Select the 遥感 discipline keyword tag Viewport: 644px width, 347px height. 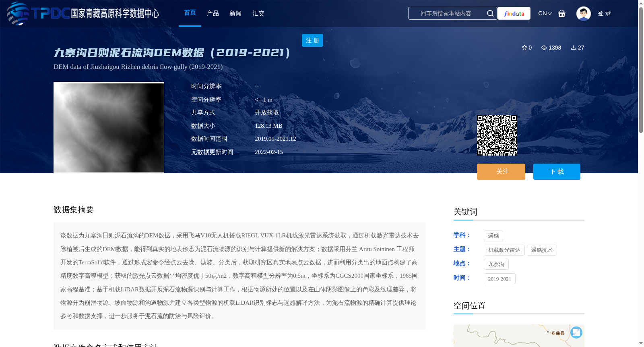click(x=493, y=236)
